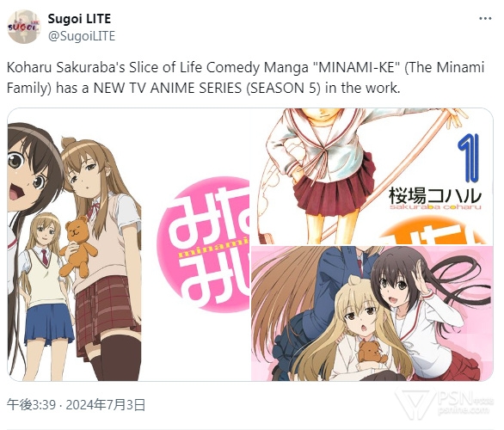Click the Sugoi LITE profile avatar
Screen dimensions: 504x430
[24, 27]
